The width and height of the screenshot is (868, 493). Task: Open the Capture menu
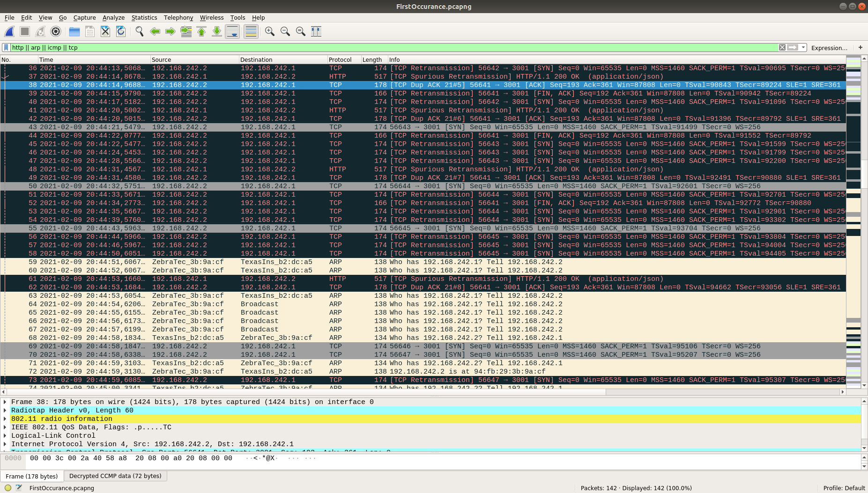coord(84,17)
